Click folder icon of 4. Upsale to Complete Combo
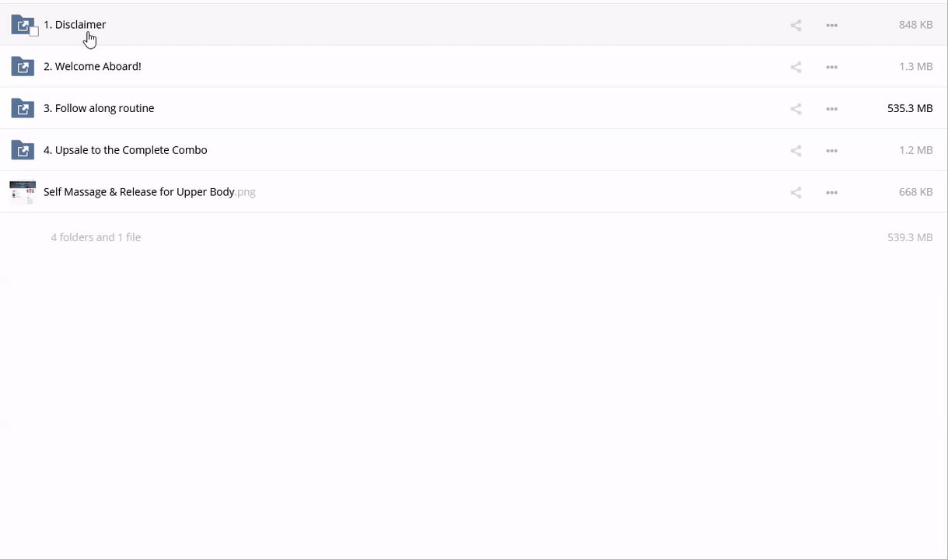Viewport: 948px width, 560px height. 23,150
